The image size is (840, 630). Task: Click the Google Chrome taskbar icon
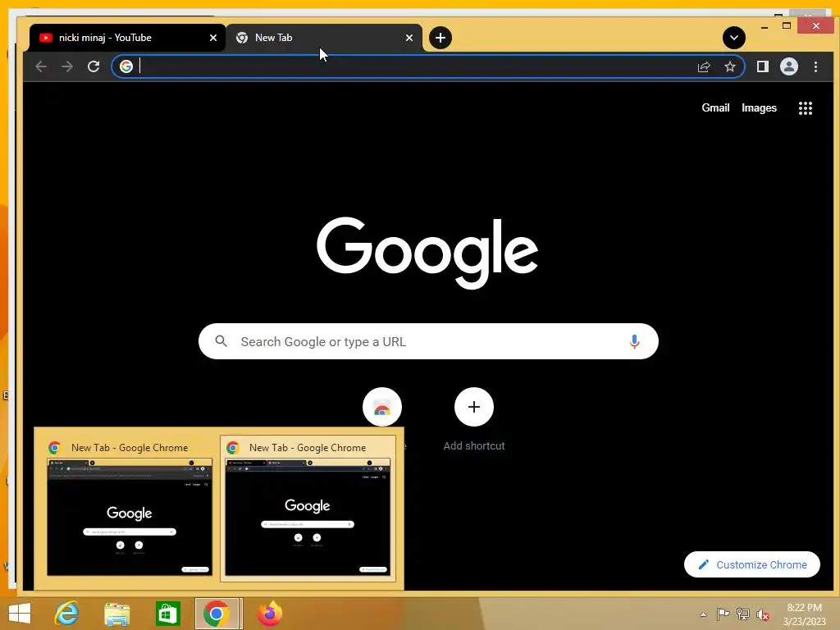pyautogui.click(x=218, y=614)
